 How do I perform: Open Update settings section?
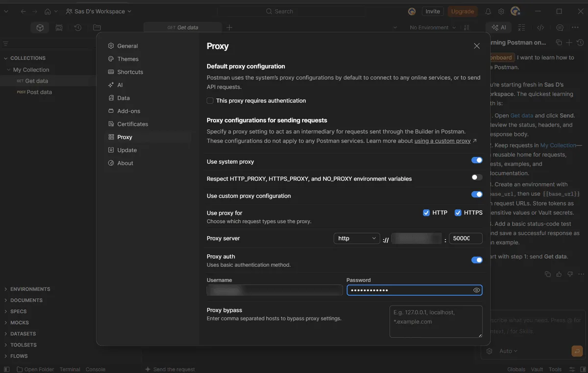click(127, 150)
